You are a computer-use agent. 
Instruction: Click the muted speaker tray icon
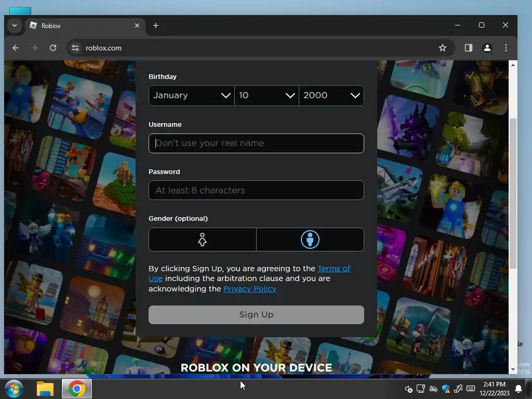pyautogui.click(x=408, y=389)
